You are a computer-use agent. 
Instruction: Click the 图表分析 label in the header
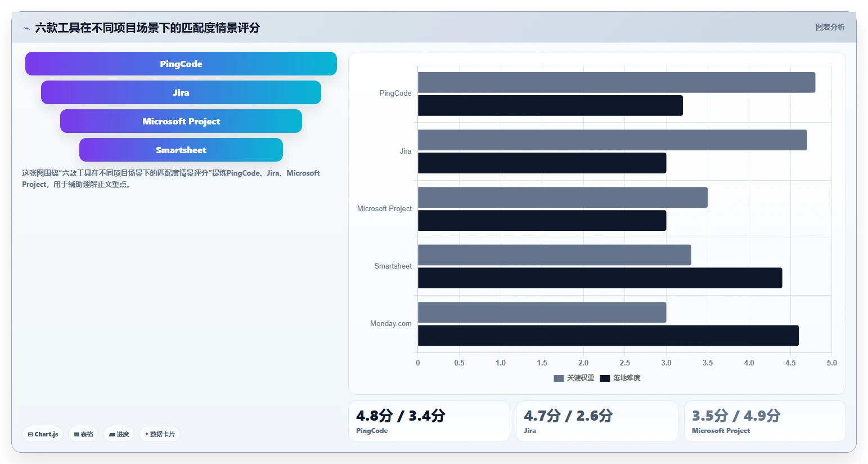tap(830, 27)
